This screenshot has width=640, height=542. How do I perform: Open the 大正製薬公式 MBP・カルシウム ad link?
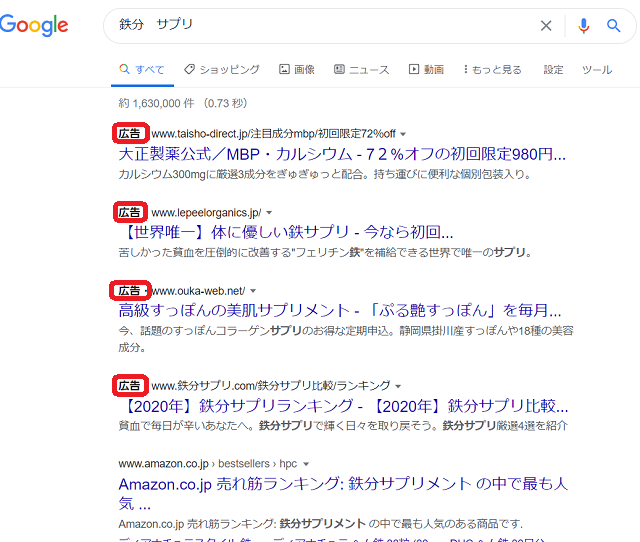point(342,155)
